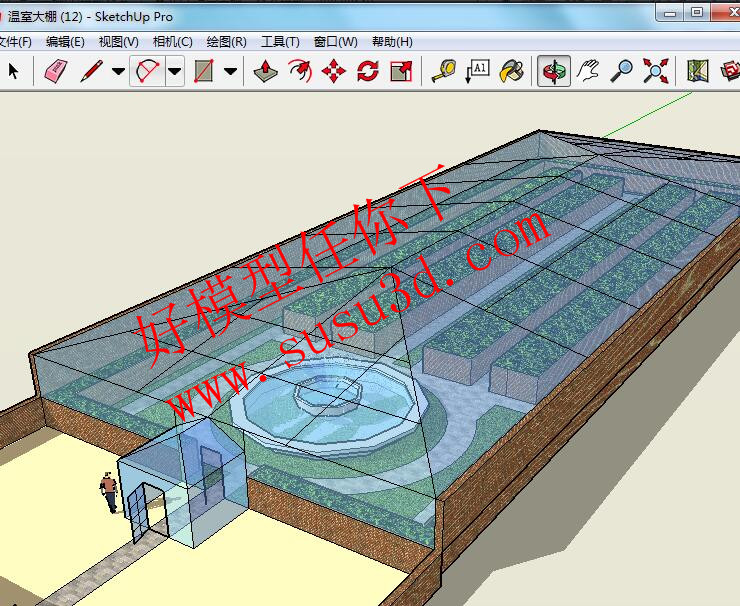Click the Add Location map icon
Screen dimensions: 740x606
click(698, 71)
